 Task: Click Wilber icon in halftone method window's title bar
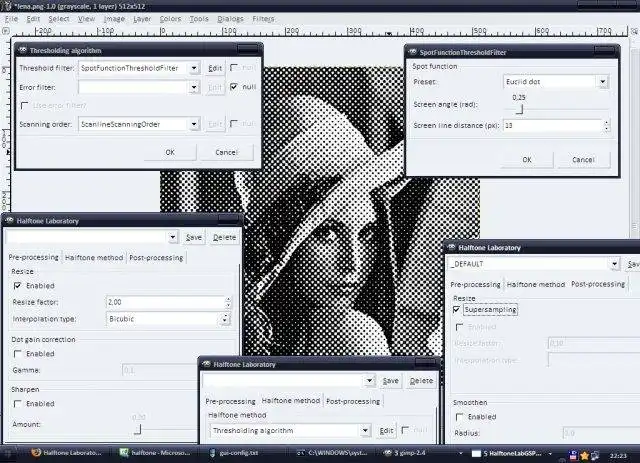(206, 364)
